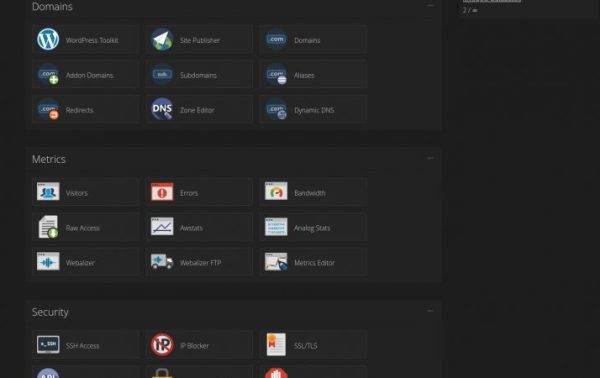This screenshot has height=378, width=600.
Task: Click the Visitors link text
Action: (77, 193)
